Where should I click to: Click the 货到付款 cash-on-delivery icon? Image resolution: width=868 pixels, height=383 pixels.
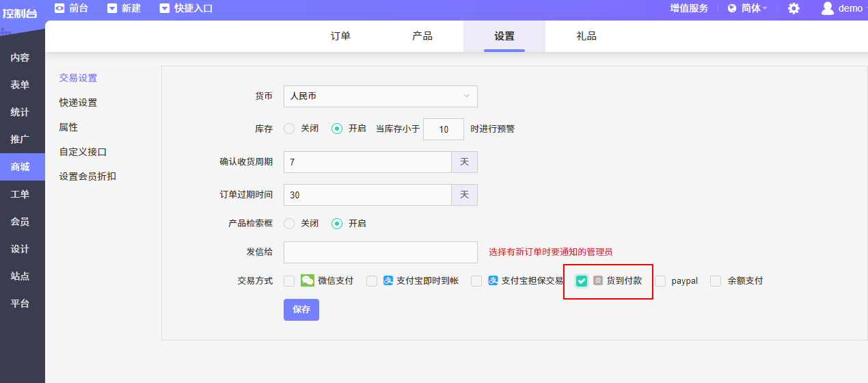(598, 280)
